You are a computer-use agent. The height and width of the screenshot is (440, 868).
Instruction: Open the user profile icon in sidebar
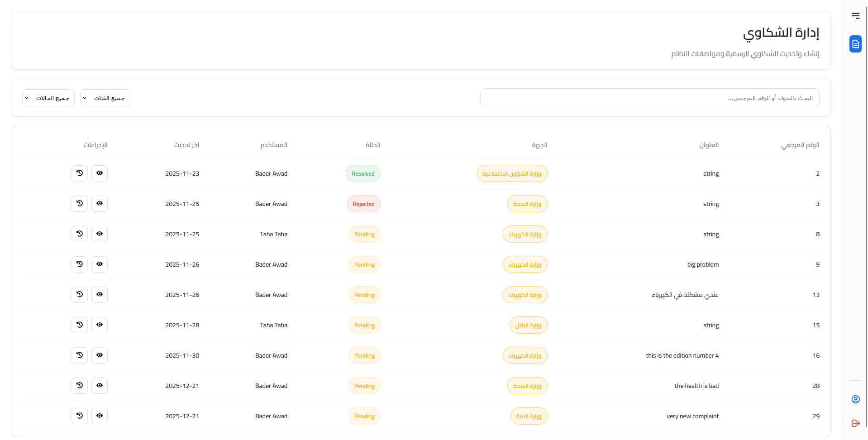coord(855,399)
